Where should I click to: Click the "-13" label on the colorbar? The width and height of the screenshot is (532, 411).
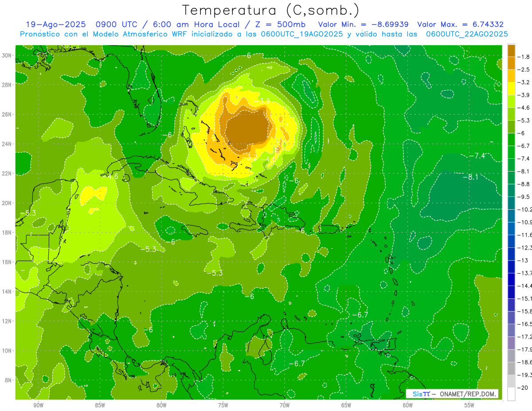523,260
